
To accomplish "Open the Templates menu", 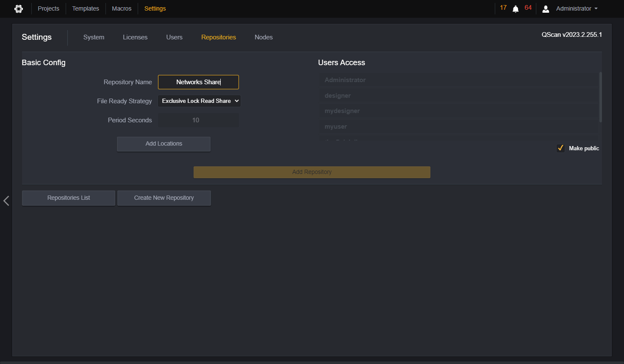I will click(86, 8).
